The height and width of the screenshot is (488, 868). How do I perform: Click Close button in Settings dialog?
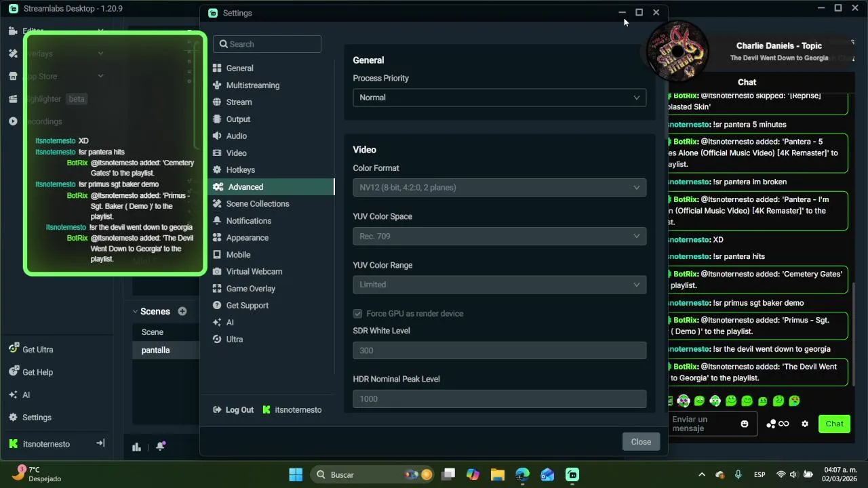click(641, 442)
